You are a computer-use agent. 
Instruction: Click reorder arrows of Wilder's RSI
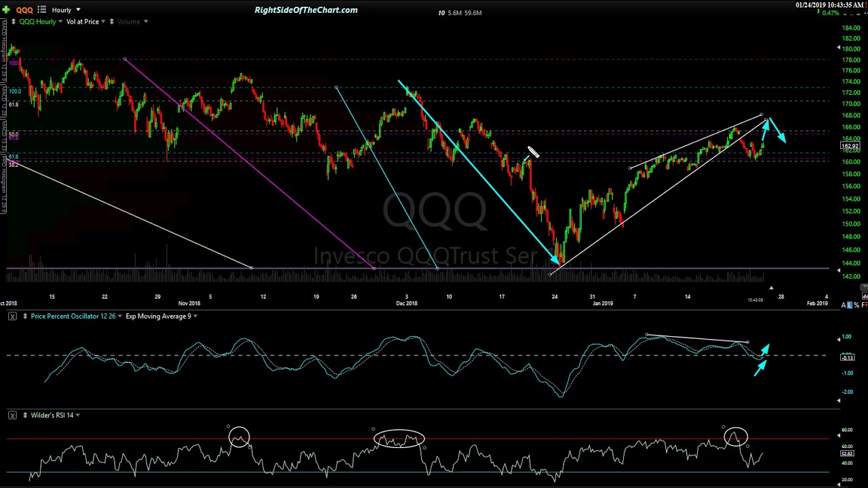point(25,415)
